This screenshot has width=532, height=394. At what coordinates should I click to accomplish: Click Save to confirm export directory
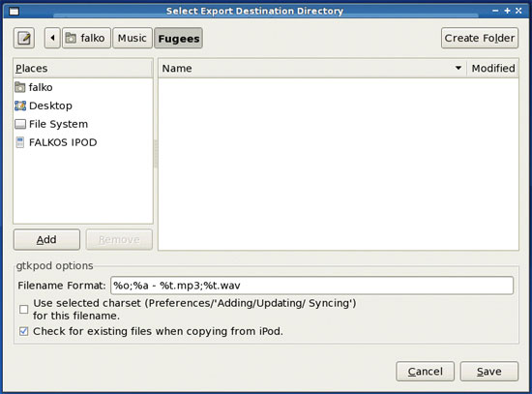pos(489,372)
